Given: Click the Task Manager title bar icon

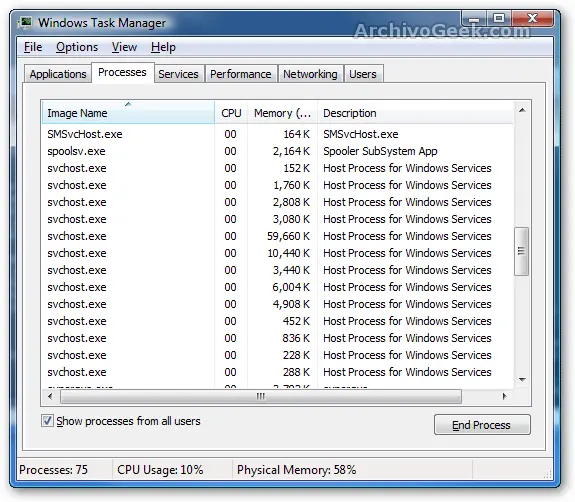Looking at the screenshot, I should click(x=26, y=22).
